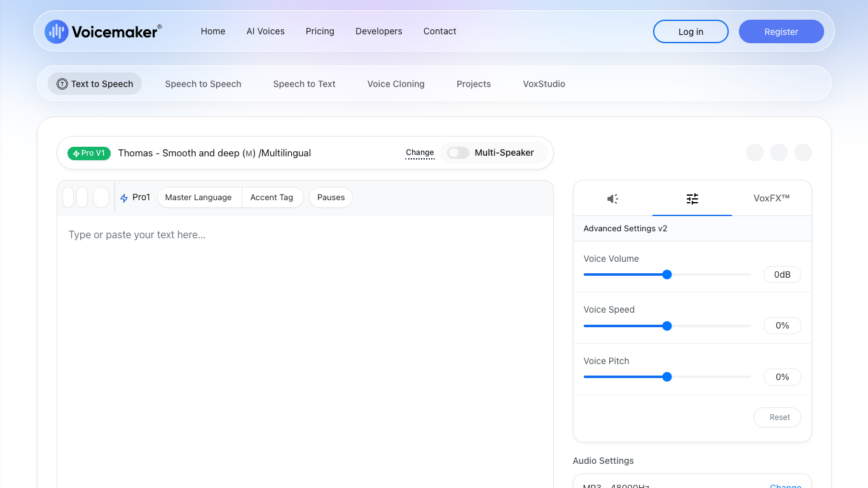Open the Accent Tag option
Image resolution: width=868 pixels, height=488 pixels.
[272, 198]
